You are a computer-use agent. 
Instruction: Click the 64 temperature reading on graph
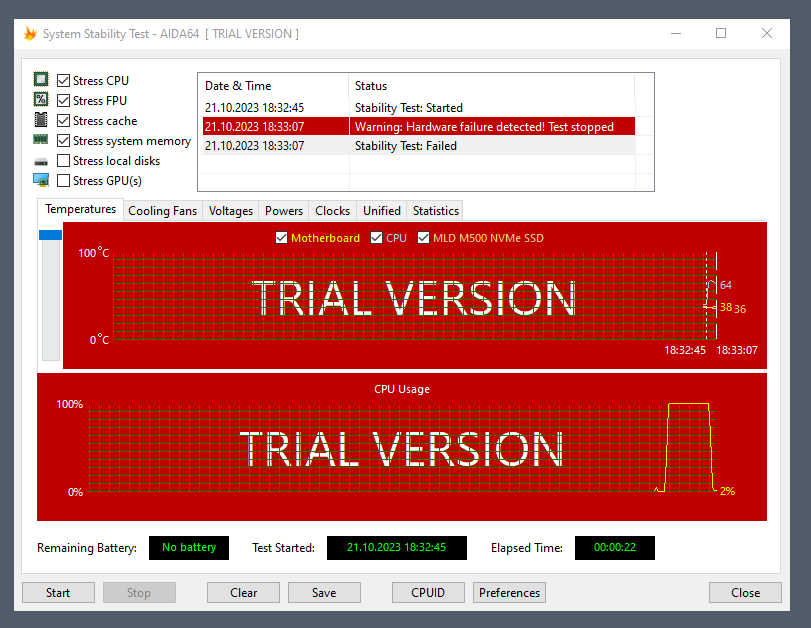pyautogui.click(x=726, y=285)
